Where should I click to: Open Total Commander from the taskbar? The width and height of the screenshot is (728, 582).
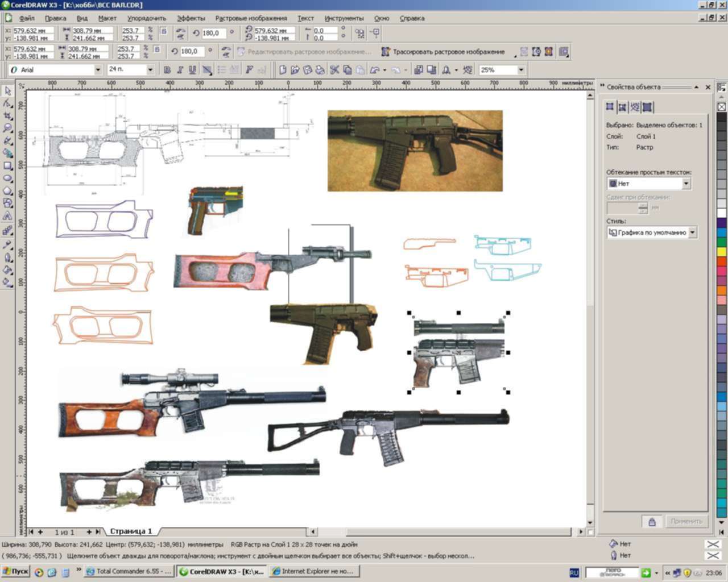[x=128, y=571]
